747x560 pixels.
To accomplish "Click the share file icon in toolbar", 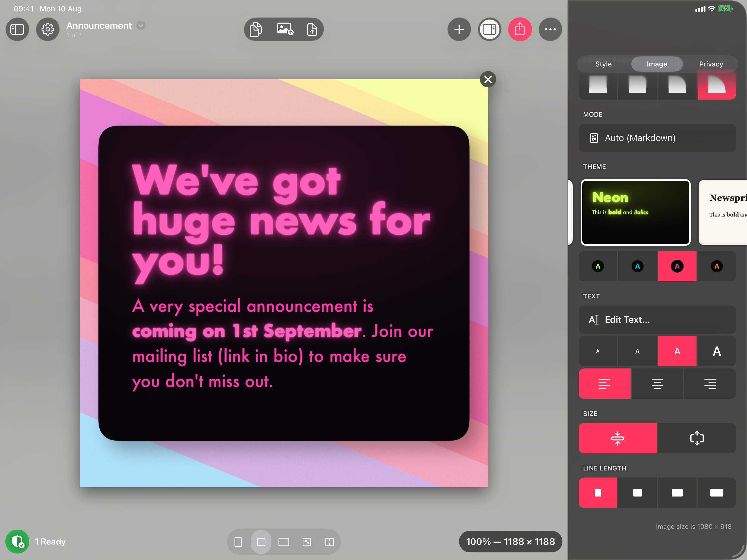I will pyautogui.click(x=312, y=29).
